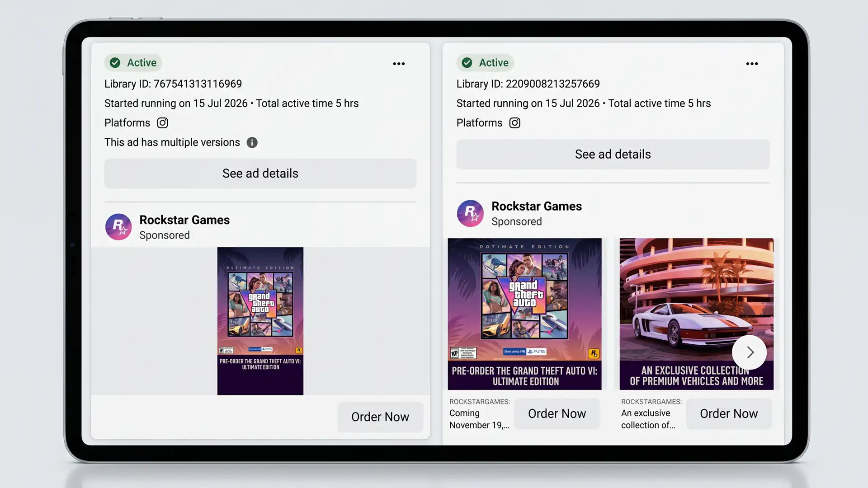The image size is (868, 488).
Task: Click Order Now next to 'Coming November 19'
Action: pos(557,414)
